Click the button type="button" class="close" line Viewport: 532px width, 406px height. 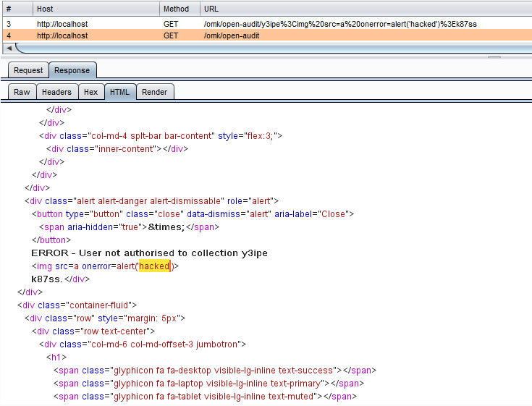tap(193, 214)
